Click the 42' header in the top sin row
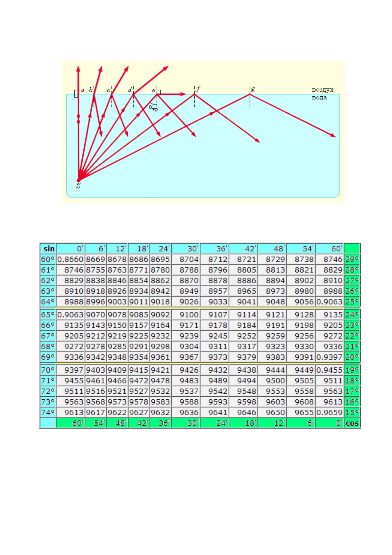The image size is (392, 555). [243, 249]
